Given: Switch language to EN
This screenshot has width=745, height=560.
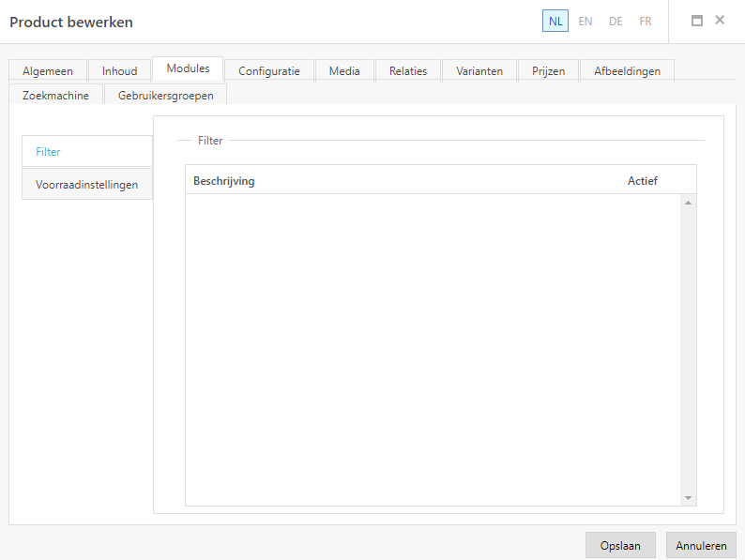Looking at the screenshot, I should tap(585, 22).
